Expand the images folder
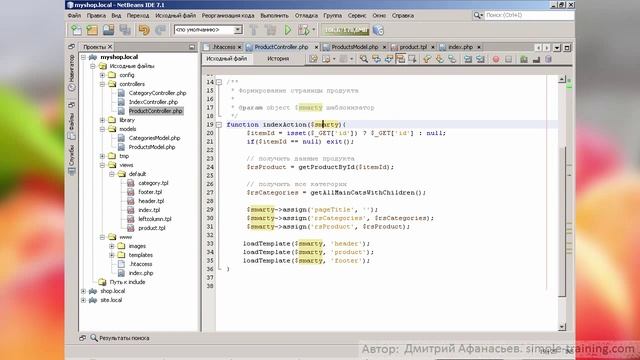Image resolution: width=640 pixels, height=360 pixels. pos(111,246)
